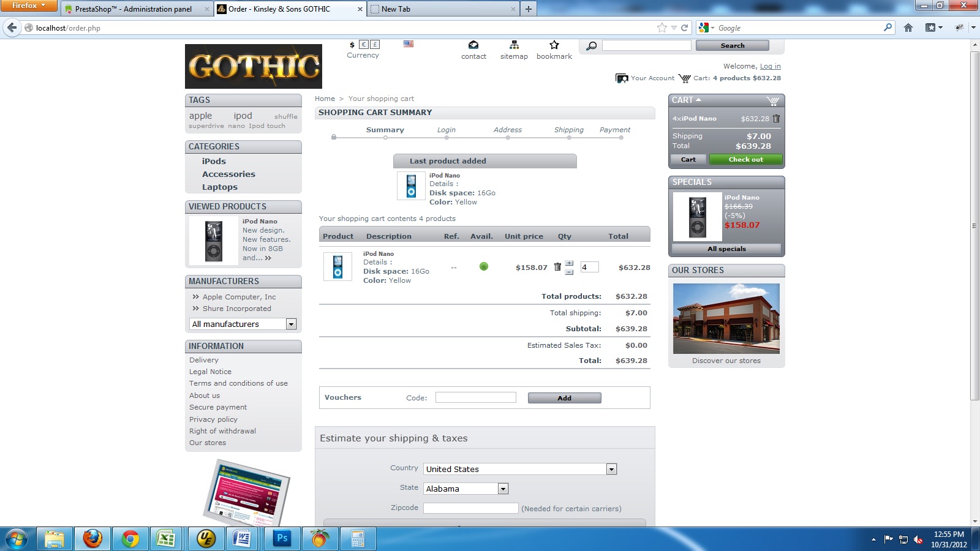Image resolution: width=980 pixels, height=551 pixels.
Task: Click the Home breadcrumb link
Action: click(325, 99)
